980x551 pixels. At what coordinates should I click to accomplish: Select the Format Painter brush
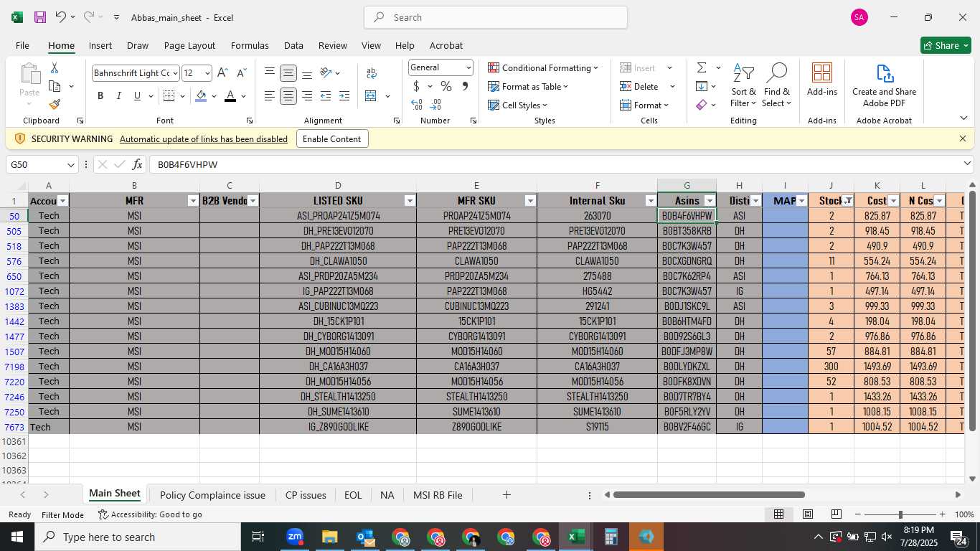[x=55, y=105]
